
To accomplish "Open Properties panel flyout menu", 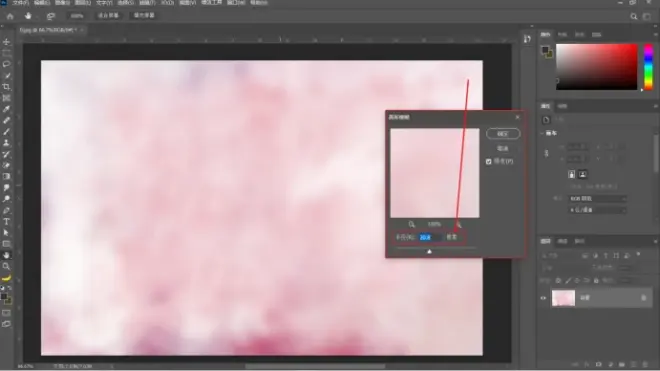I will (655, 106).
